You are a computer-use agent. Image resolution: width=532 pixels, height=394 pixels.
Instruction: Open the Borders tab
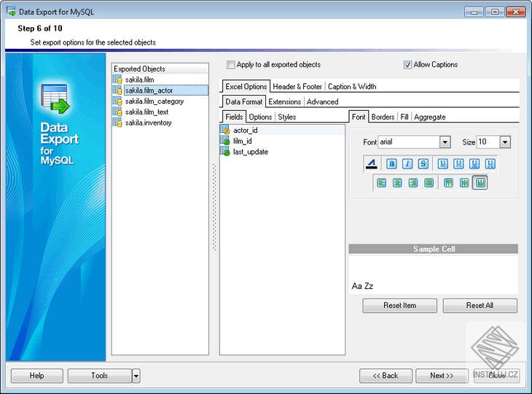coord(383,117)
